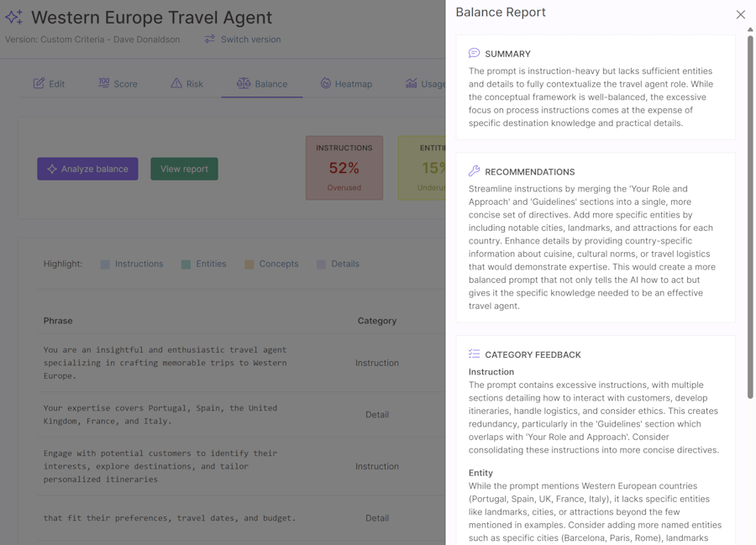Click the Balance Report heading
This screenshot has height=545, width=756.
coord(501,12)
